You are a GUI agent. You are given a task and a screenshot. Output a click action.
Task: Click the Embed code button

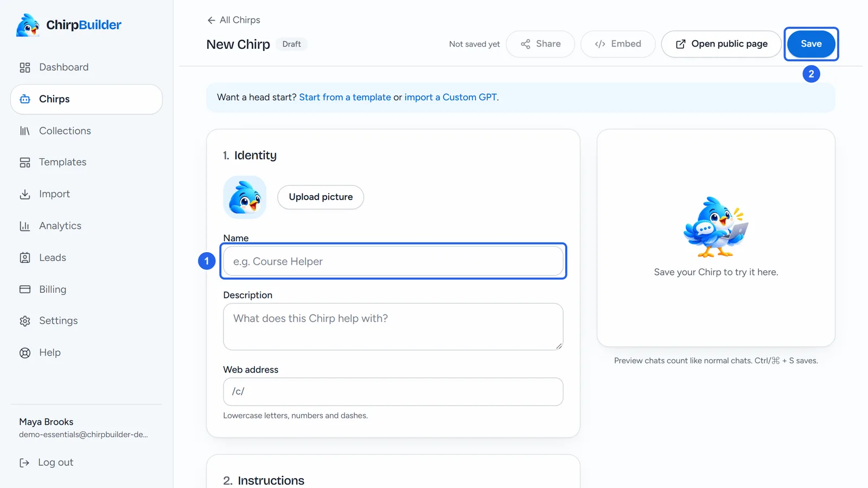(x=618, y=44)
